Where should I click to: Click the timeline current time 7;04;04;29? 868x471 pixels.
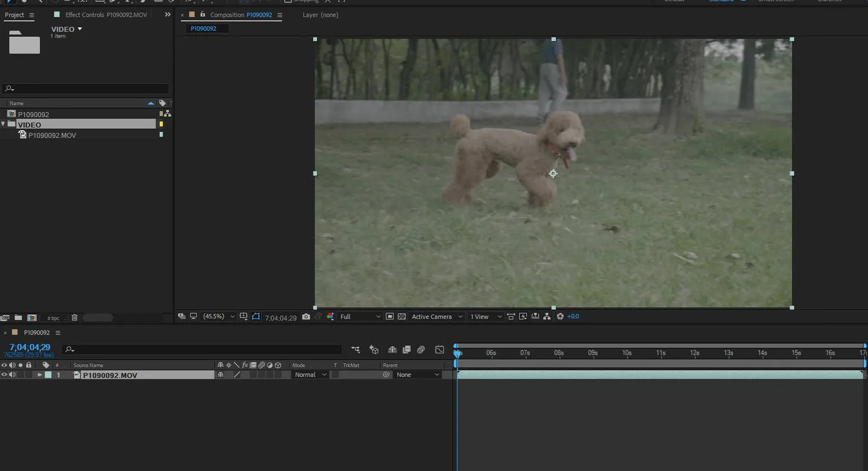point(30,347)
